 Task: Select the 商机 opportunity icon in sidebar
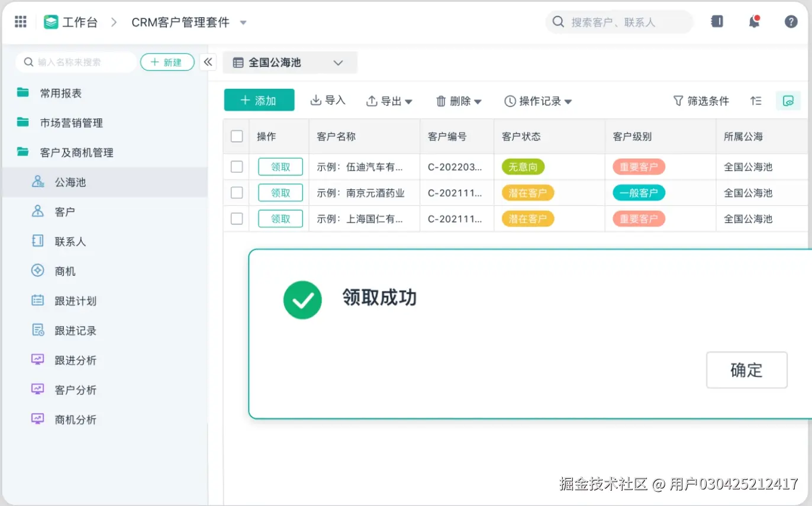click(x=37, y=270)
